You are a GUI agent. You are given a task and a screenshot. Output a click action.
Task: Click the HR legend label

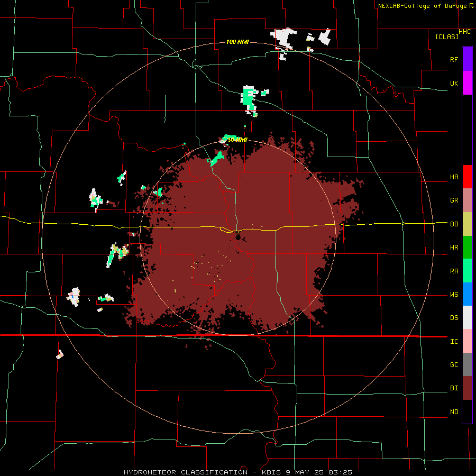click(x=454, y=248)
